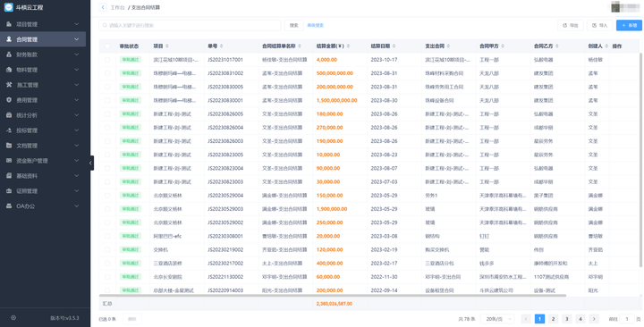Image resolution: width=644 pixels, height=327 pixels.
Task: Click the OA办公 sidebar icon
Action: tap(9, 206)
